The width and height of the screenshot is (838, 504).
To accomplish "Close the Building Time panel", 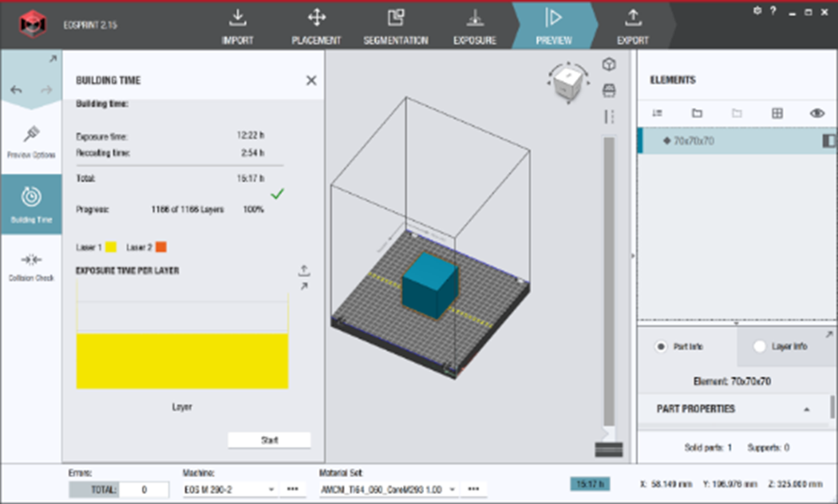I will tap(311, 80).
